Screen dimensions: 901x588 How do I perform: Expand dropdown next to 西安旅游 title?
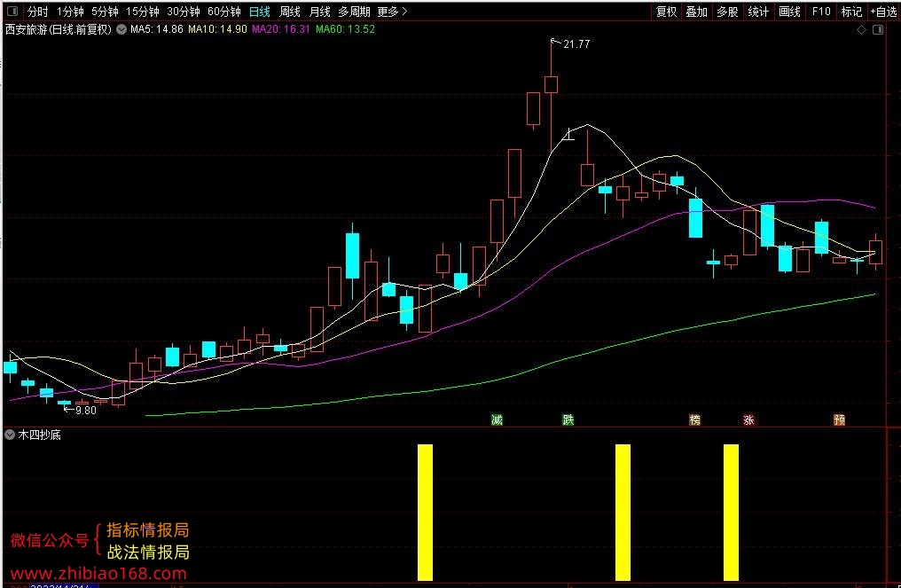pyautogui.click(x=121, y=29)
